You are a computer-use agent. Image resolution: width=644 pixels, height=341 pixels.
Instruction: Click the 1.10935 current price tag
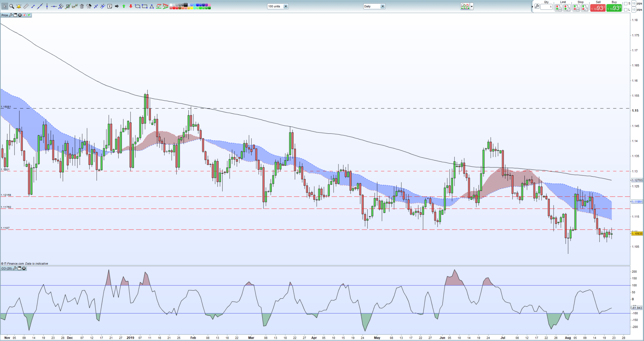point(637,233)
